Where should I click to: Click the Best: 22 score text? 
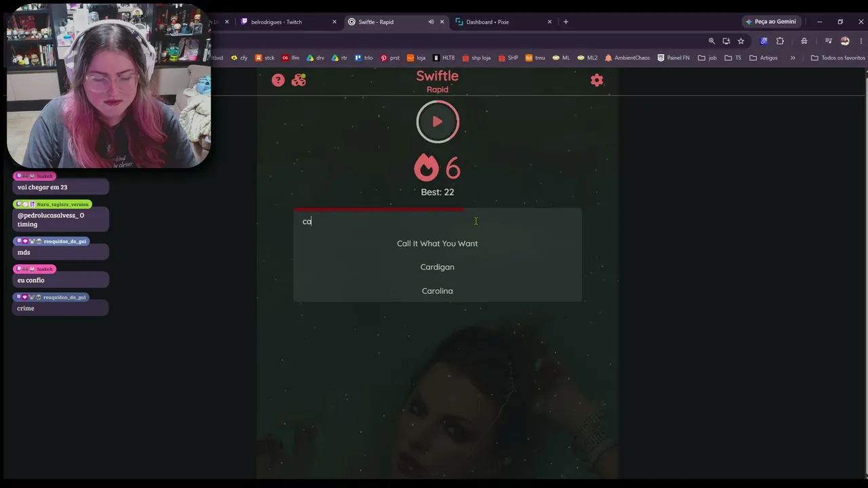coord(437,192)
